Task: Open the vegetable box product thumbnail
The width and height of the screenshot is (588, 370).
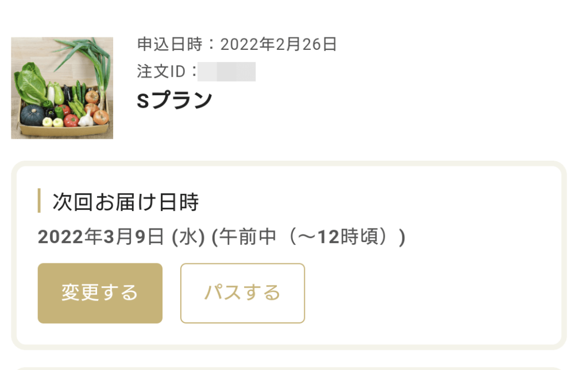Action: 62,88
